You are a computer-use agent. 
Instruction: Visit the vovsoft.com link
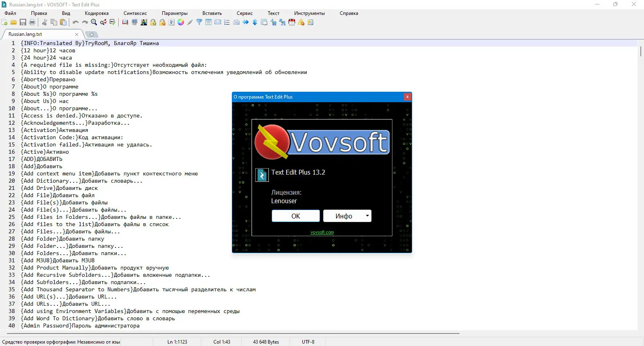click(322, 232)
